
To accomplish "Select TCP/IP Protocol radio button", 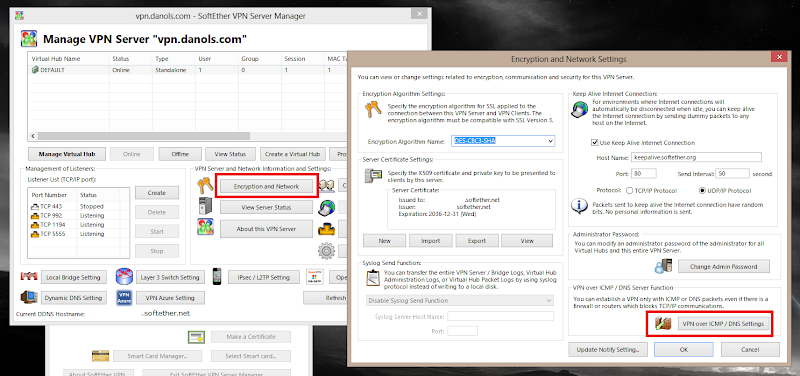I will pos(629,190).
